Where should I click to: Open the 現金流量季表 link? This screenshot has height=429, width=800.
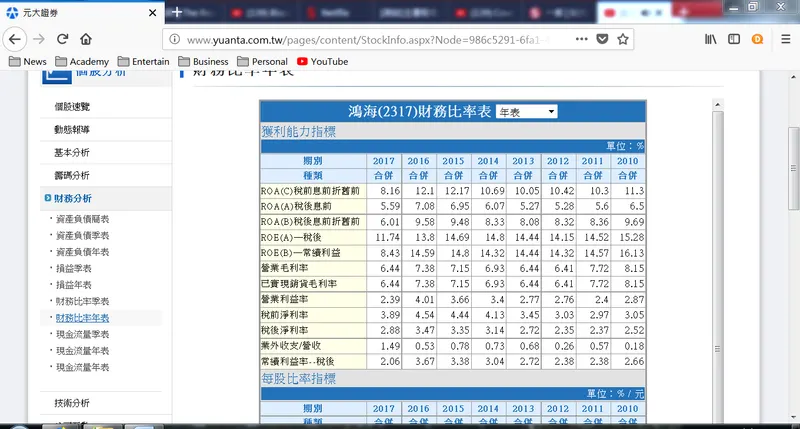pos(82,334)
